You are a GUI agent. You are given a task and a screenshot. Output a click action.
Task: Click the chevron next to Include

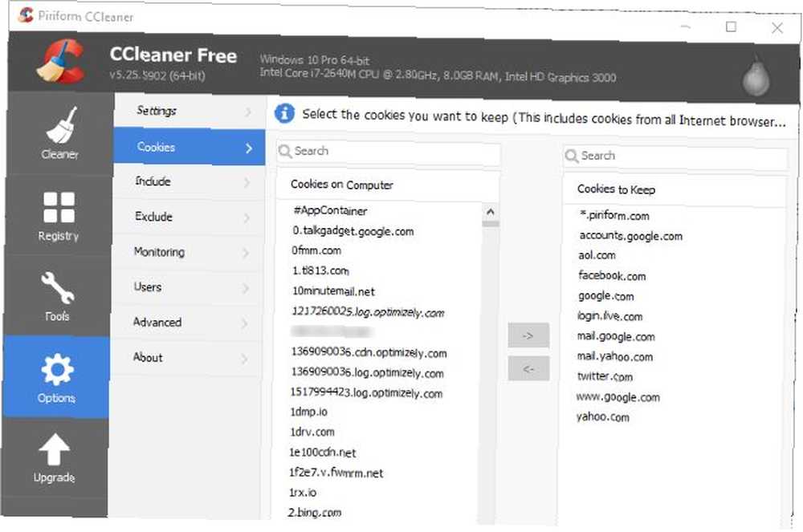[x=247, y=183]
